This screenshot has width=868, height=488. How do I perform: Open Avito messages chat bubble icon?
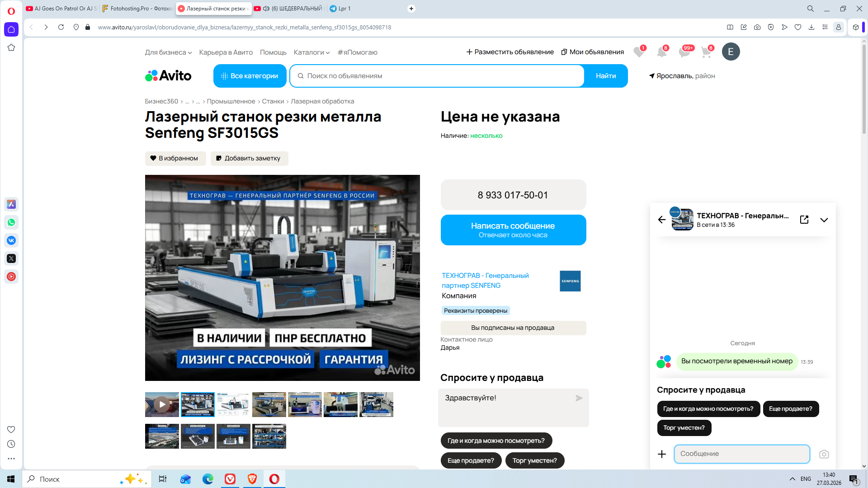(x=684, y=52)
